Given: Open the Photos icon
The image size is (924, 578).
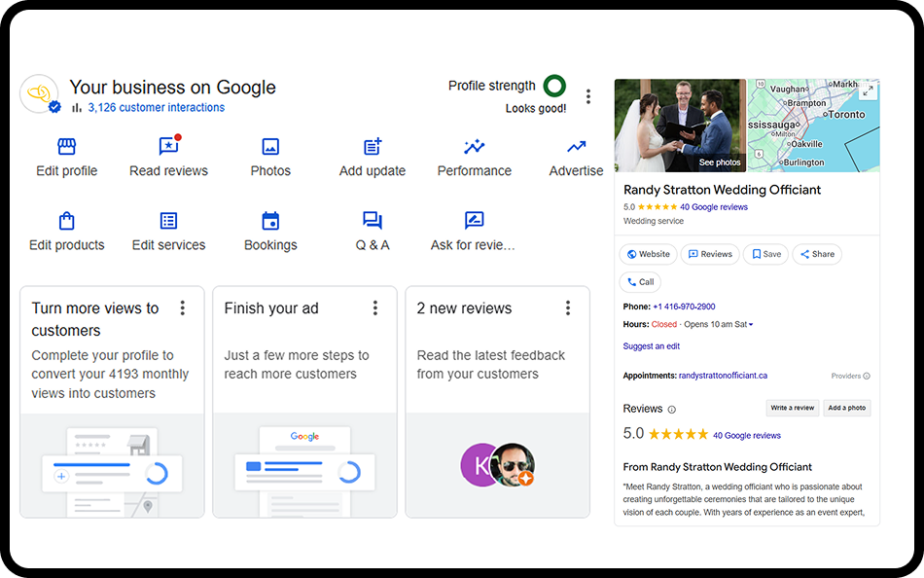Looking at the screenshot, I should coord(270,146).
